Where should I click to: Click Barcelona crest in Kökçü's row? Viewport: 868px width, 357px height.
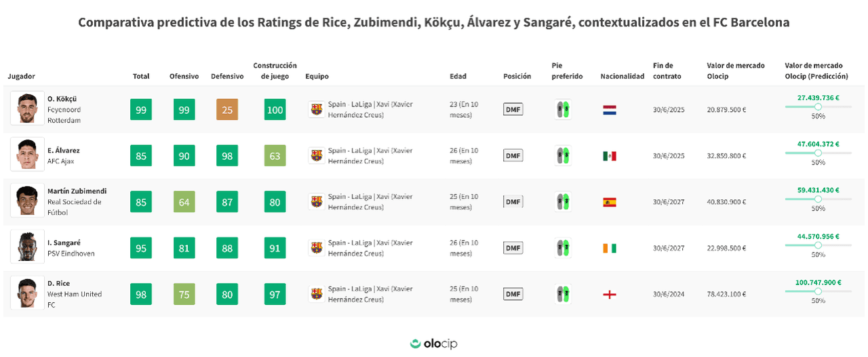point(316,110)
